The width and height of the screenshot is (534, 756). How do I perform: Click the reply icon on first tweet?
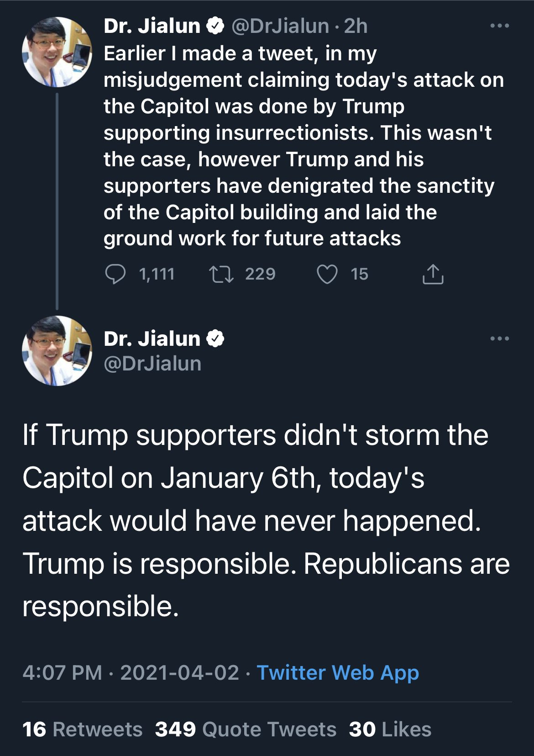[115, 274]
